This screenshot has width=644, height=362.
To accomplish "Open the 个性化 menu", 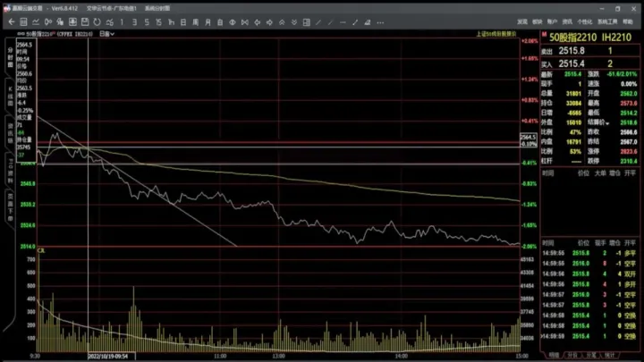I will click(x=585, y=21).
